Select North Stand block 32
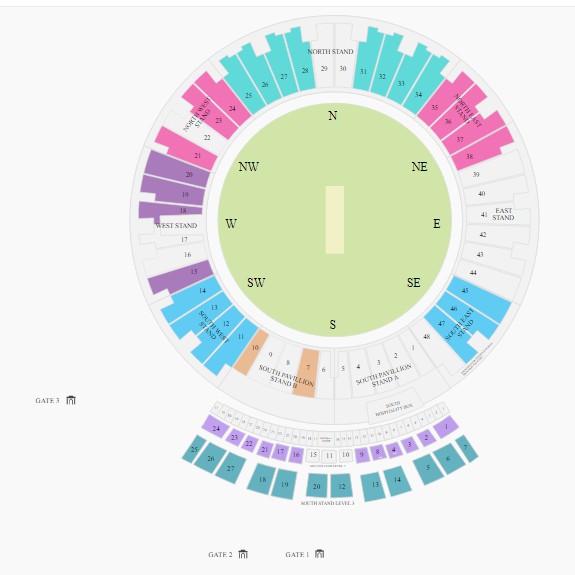 coord(385,64)
